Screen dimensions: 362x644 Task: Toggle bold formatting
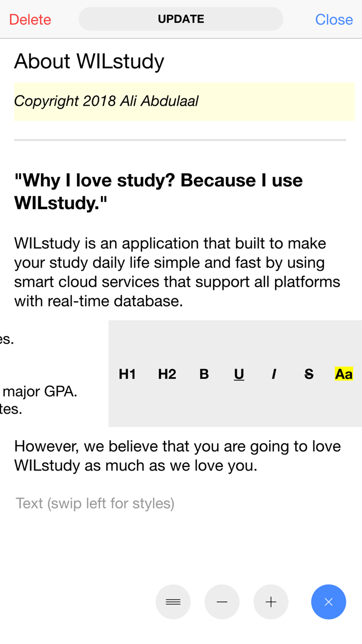[x=204, y=374]
